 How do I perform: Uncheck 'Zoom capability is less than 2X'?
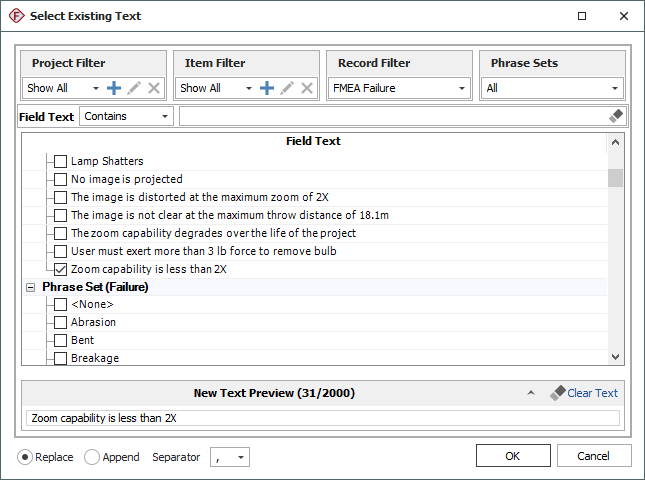61,269
